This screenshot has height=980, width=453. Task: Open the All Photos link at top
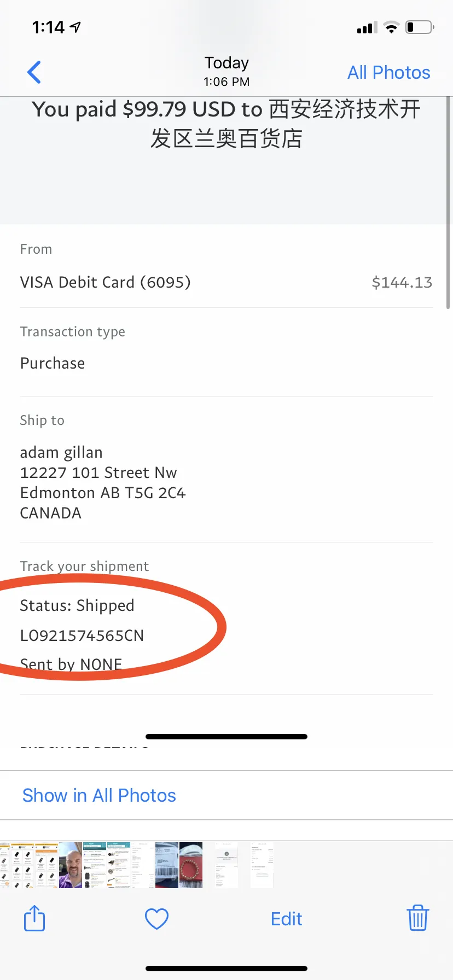click(x=388, y=72)
